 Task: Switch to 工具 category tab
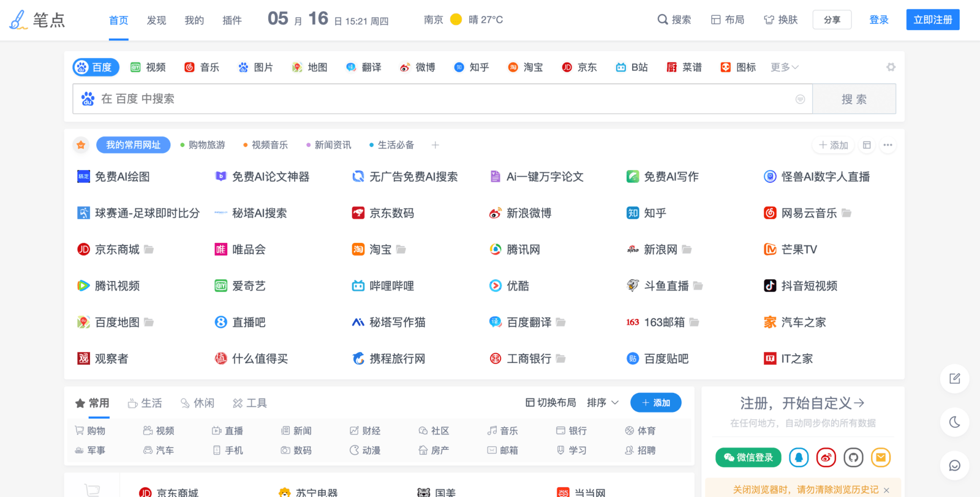pos(250,403)
